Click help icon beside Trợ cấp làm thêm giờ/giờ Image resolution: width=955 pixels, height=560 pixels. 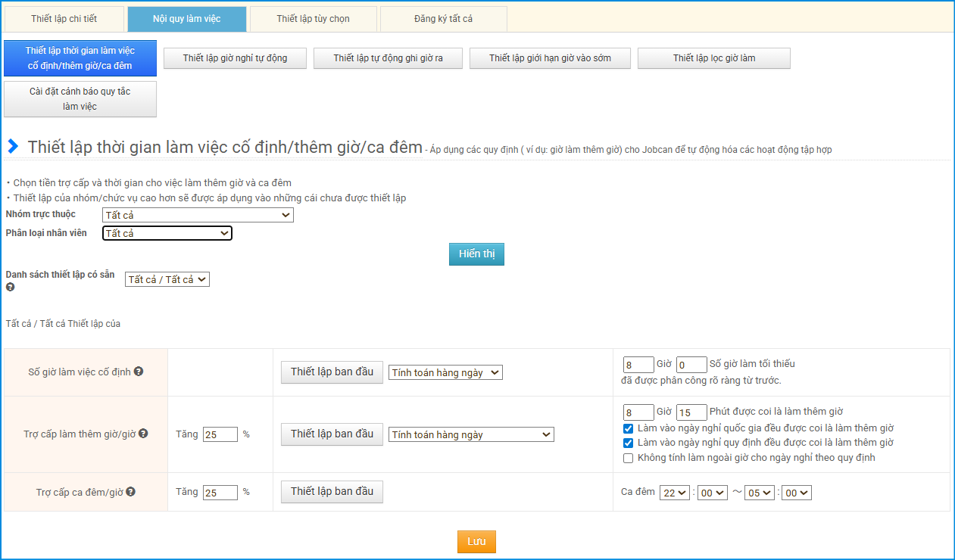(x=143, y=434)
